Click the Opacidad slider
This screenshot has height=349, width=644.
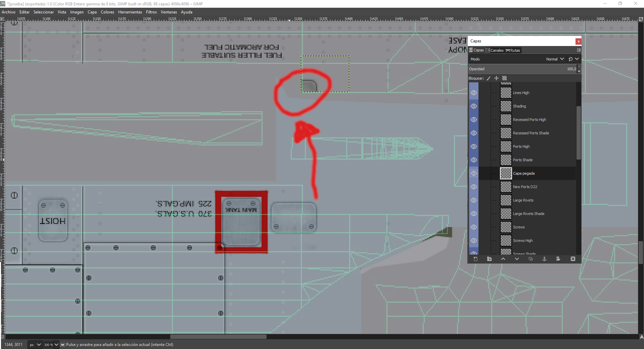[522, 69]
